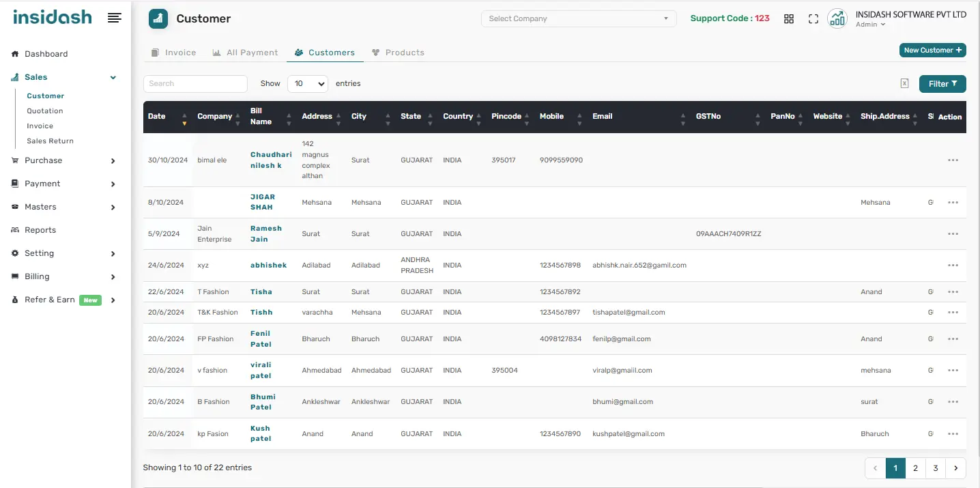Click the insidash logo
The width and height of the screenshot is (980, 488).
coord(53,17)
